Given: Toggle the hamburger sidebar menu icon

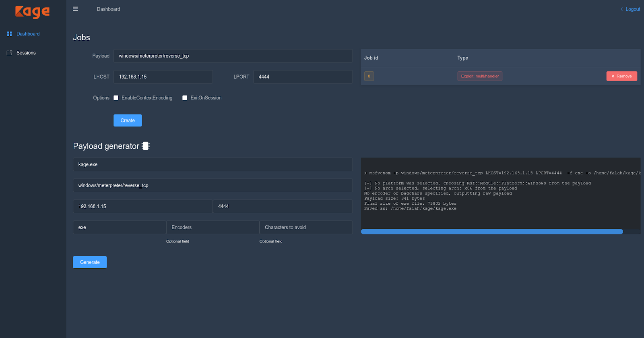Looking at the screenshot, I should point(75,9).
